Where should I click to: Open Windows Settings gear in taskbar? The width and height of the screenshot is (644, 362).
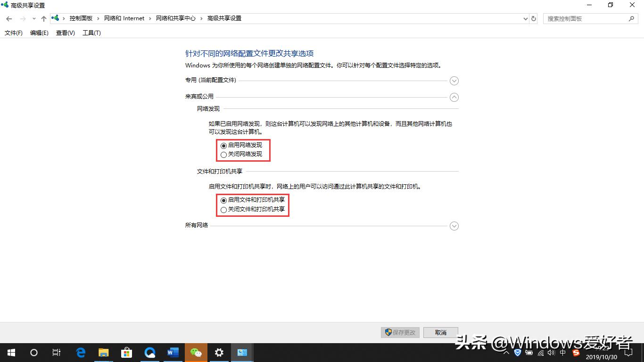coord(219,352)
